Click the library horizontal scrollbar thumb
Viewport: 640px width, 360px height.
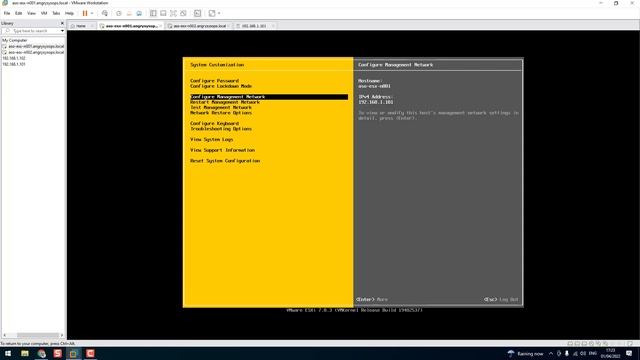(x=38, y=336)
